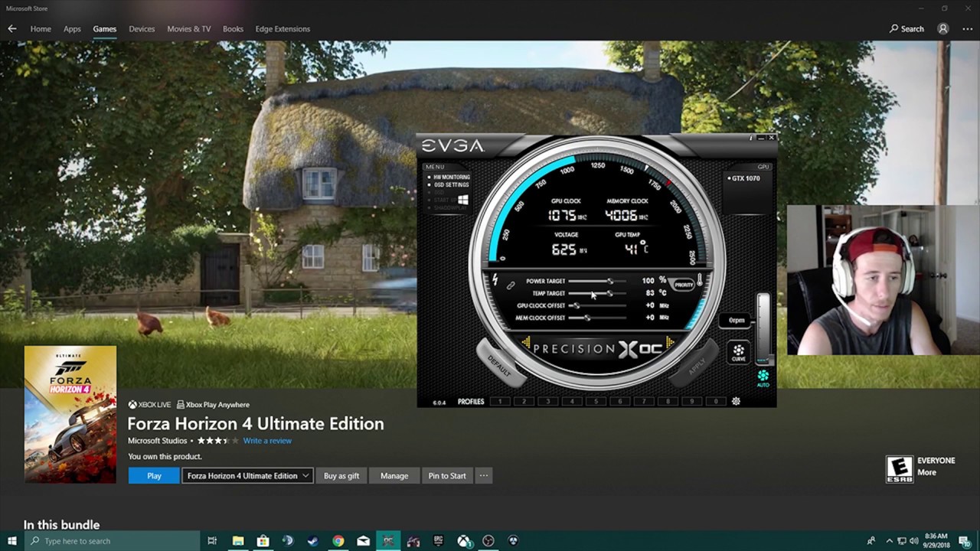980x551 pixels.
Task: Click the right yellow arrow beside Precision logo
Action: coord(670,344)
